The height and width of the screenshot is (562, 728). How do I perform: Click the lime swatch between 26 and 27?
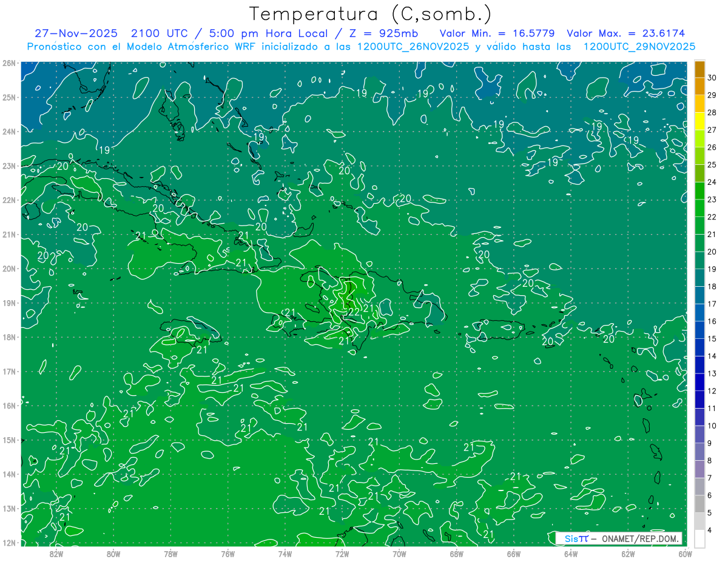(699, 138)
